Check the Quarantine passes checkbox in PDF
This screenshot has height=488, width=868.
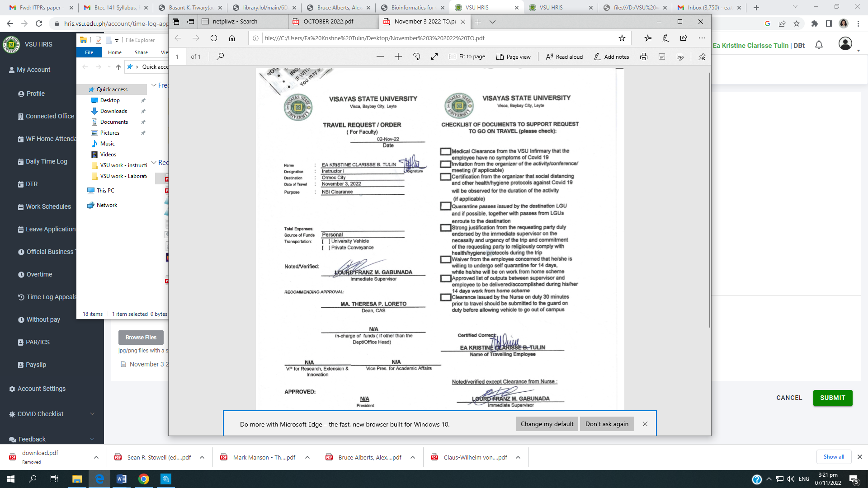(445, 206)
